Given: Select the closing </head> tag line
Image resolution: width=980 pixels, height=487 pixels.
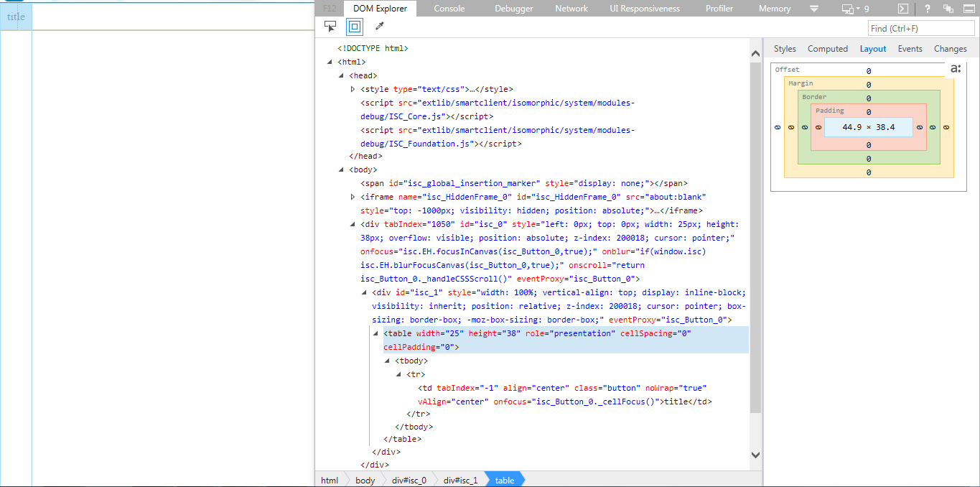Looking at the screenshot, I should [x=365, y=156].
